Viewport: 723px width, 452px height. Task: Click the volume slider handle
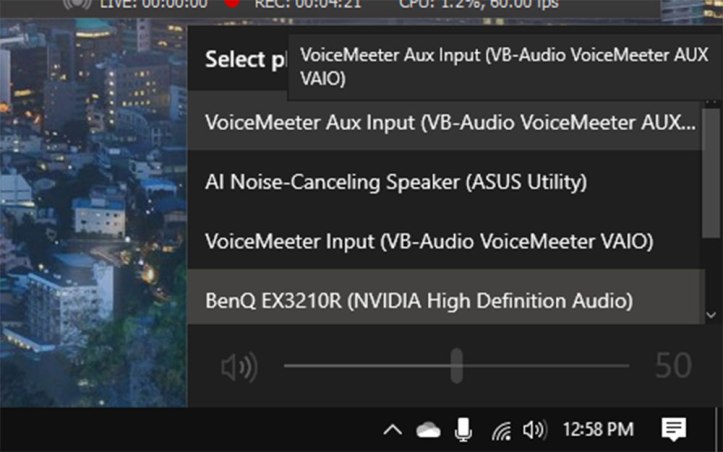point(456,366)
